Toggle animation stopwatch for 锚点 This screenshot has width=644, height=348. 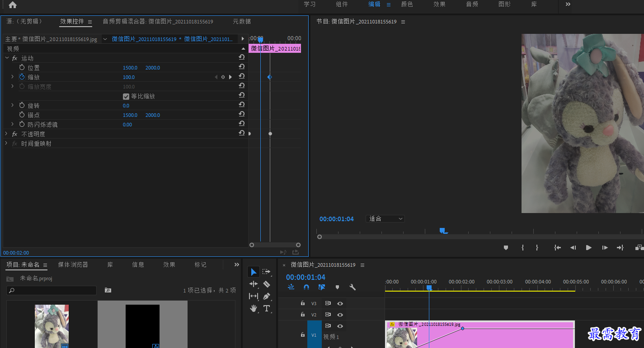coord(22,115)
